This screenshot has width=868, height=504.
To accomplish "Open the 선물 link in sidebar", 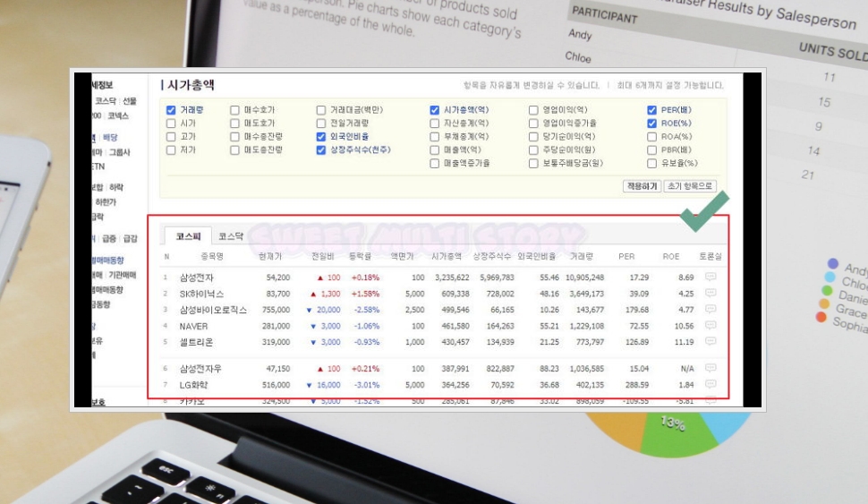I will click(x=129, y=101).
